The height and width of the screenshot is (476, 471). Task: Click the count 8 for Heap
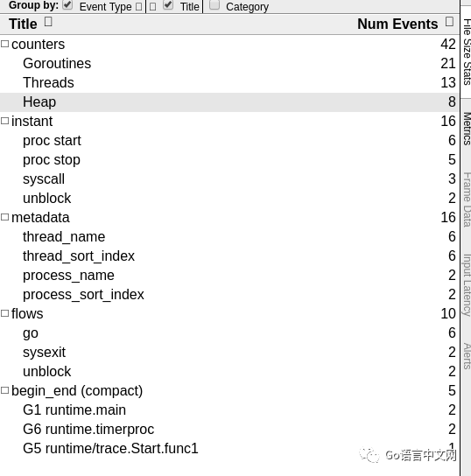[x=452, y=102]
